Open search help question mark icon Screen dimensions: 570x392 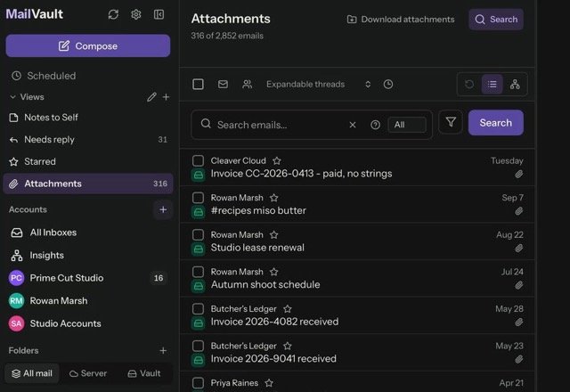pyautogui.click(x=375, y=125)
